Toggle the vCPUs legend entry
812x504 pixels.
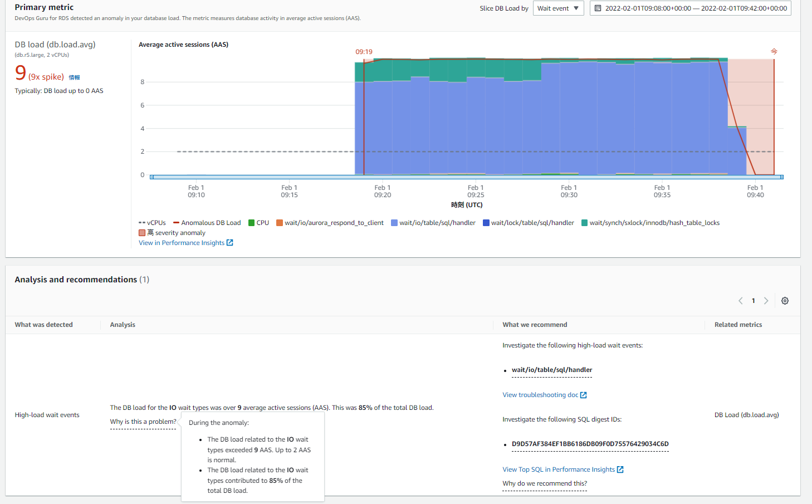pos(152,223)
